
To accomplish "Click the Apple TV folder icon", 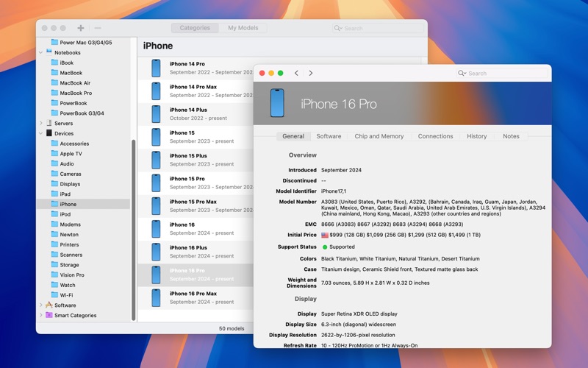I will pos(54,153).
